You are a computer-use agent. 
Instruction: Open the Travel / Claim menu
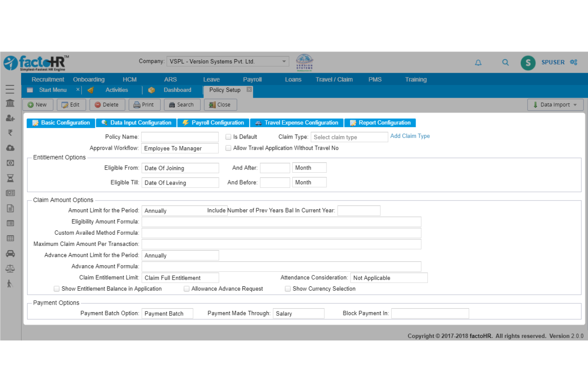[x=334, y=79]
